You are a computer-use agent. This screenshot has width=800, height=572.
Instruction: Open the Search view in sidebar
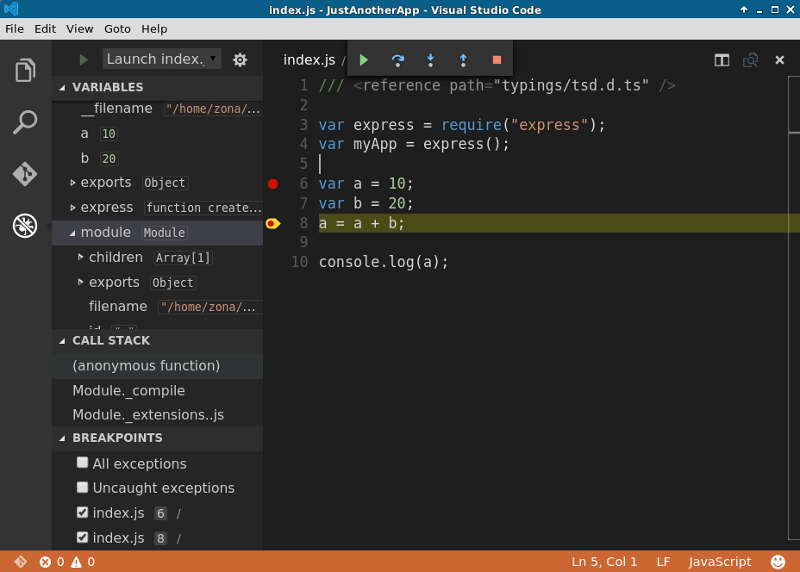coord(25,123)
